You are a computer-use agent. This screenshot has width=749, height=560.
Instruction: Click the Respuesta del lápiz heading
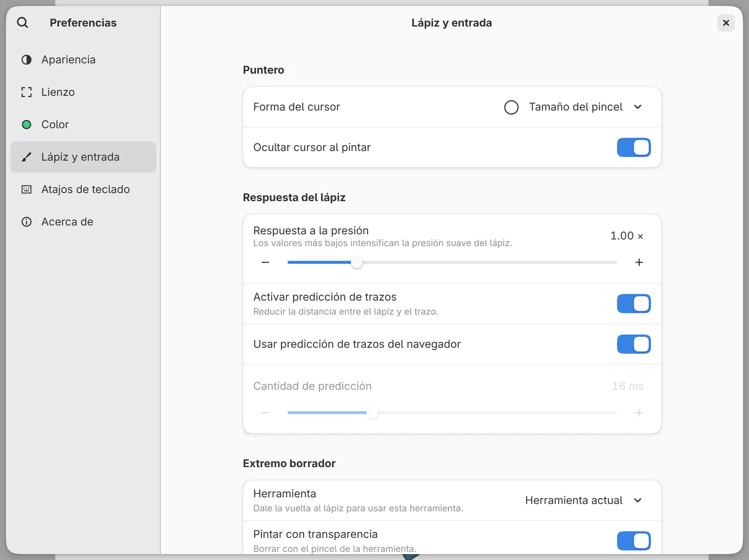pos(294,197)
